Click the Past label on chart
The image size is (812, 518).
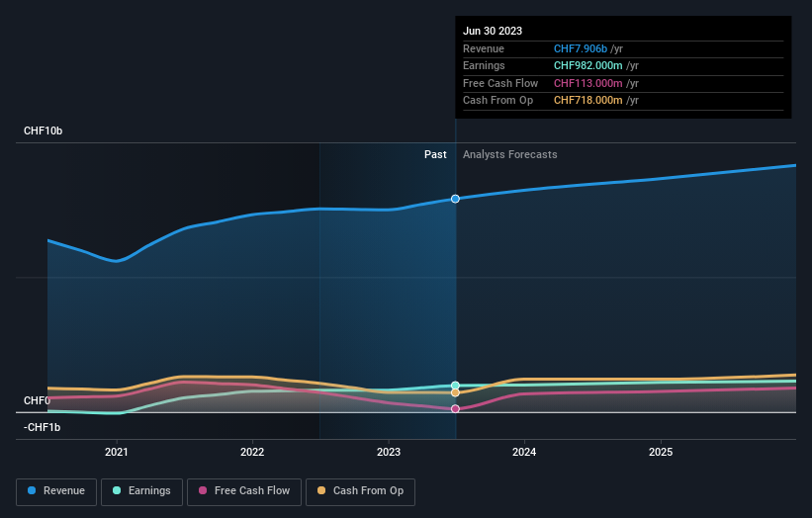(435, 155)
